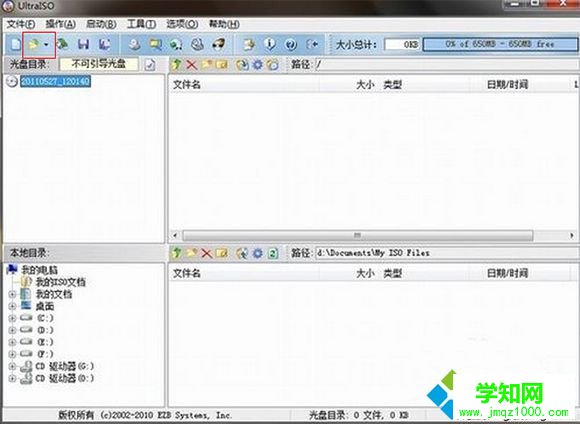Sort disc list by 文件名 column header
The width and height of the screenshot is (580, 424).
point(244,85)
